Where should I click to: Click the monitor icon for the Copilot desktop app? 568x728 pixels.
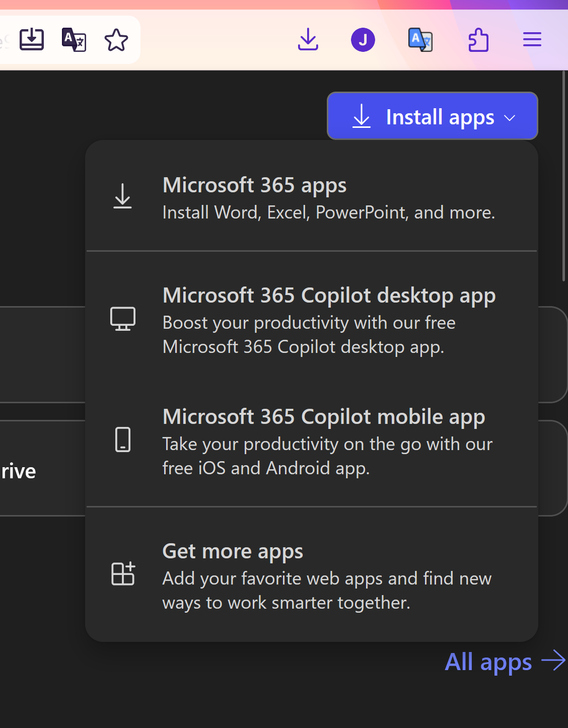(122, 318)
